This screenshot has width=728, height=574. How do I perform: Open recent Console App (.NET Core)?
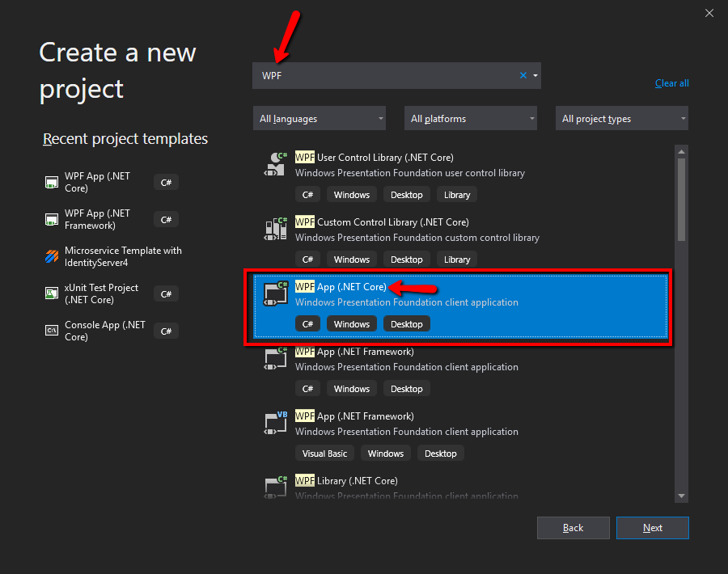pos(105,331)
